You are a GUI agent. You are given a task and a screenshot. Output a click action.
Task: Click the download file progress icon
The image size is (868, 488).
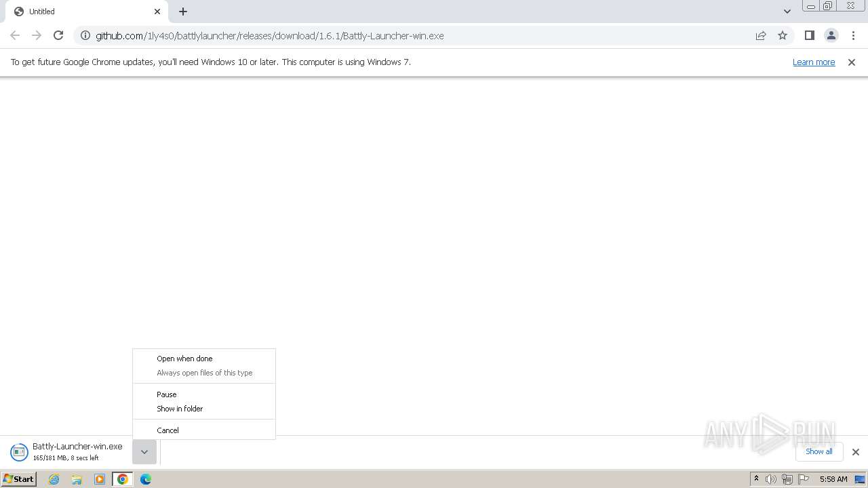click(19, 452)
